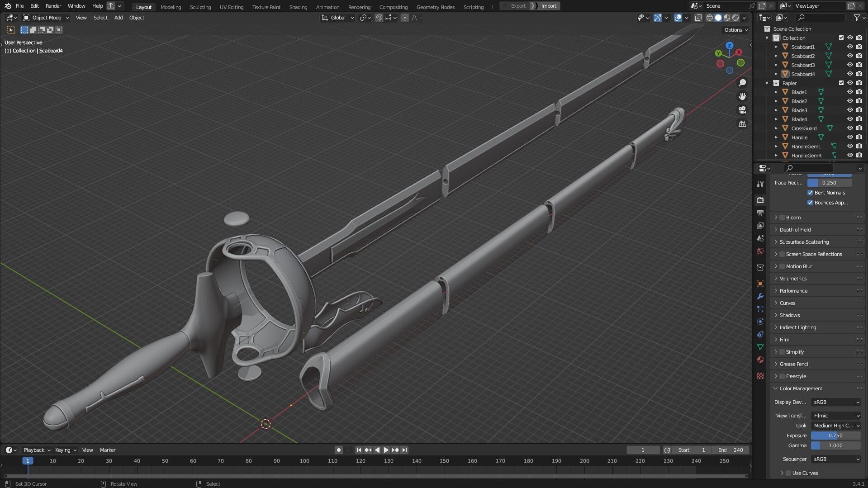
Task: Select material preview viewport shading
Action: (x=727, y=18)
